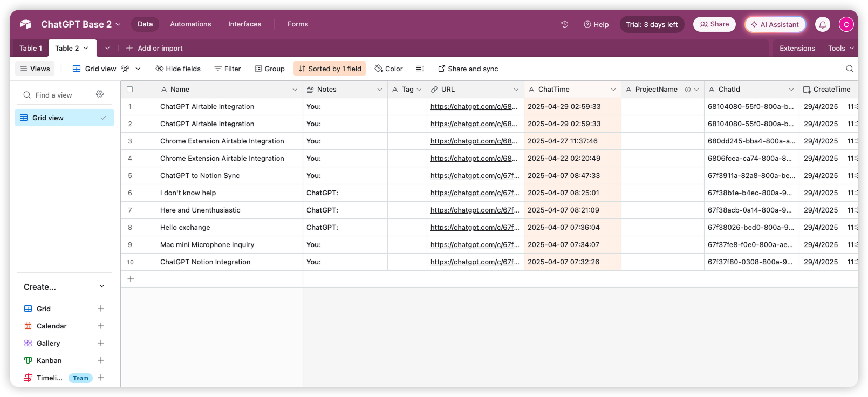Open the user account avatar C

846,24
